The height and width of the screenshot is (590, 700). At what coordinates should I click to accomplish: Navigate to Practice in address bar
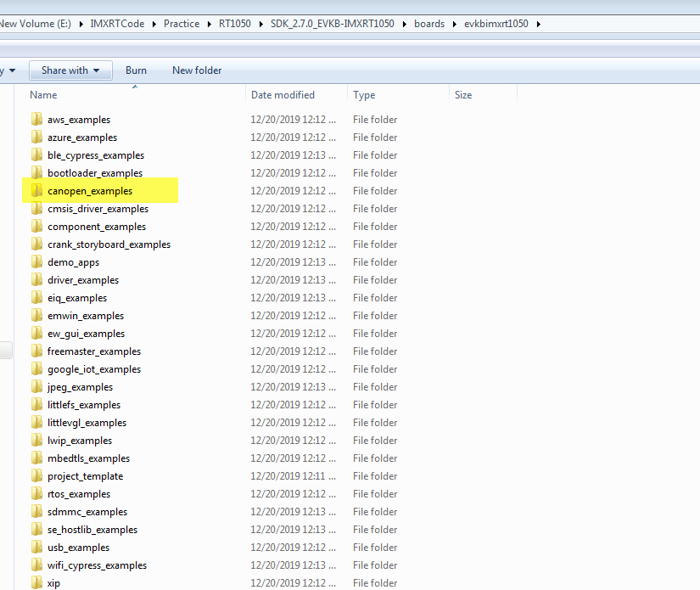click(x=182, y=24)
